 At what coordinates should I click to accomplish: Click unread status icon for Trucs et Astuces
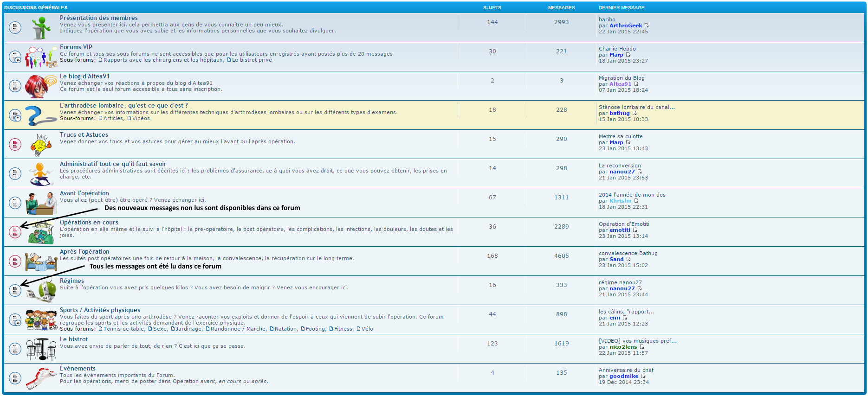tap(15, 144)
